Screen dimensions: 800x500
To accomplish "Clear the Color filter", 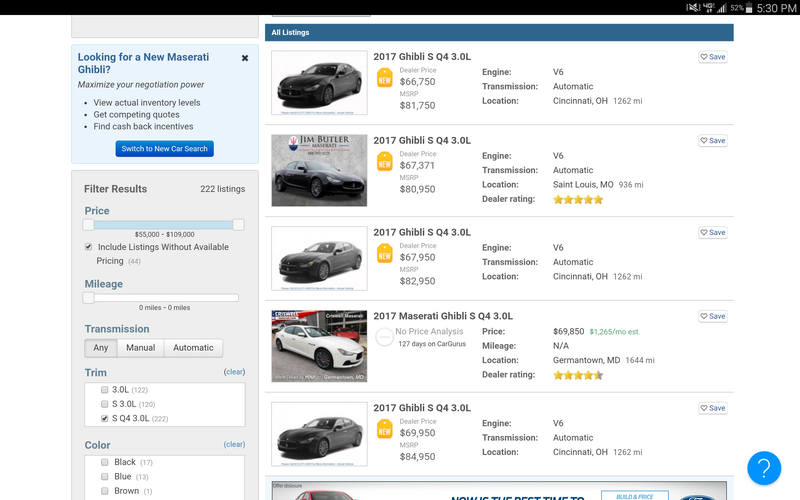I will coord(234,444).
